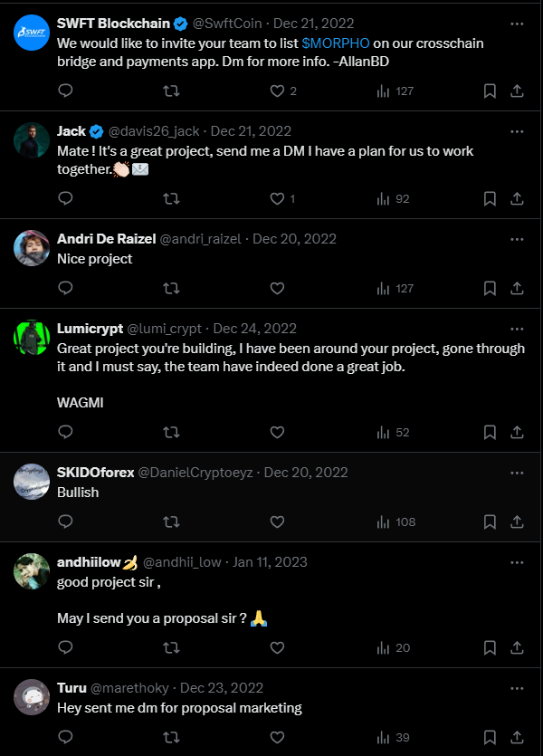
Task: Like Andri De Raizel's "Nice project" tweet
Action: [x=278, y=288]
